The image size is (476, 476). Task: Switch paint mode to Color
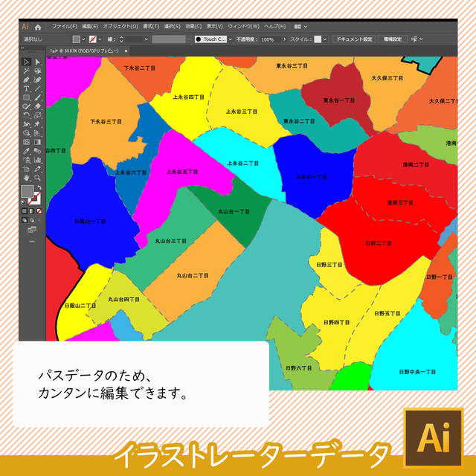[25, 211]
